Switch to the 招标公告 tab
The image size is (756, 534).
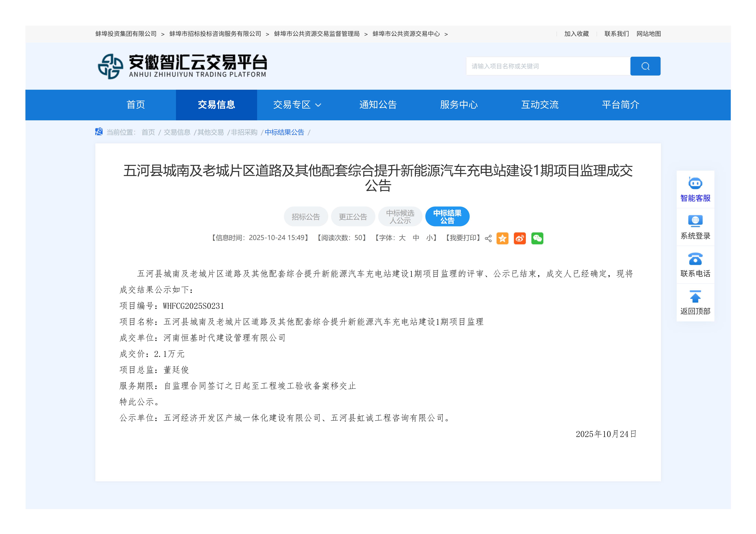tap(306, 217)
